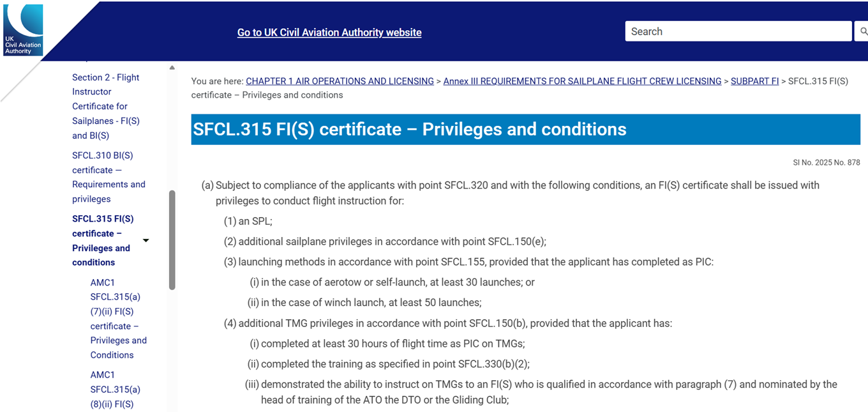Collapse the SFCL.315 FI(S) certificate chevron

point(146,240)
